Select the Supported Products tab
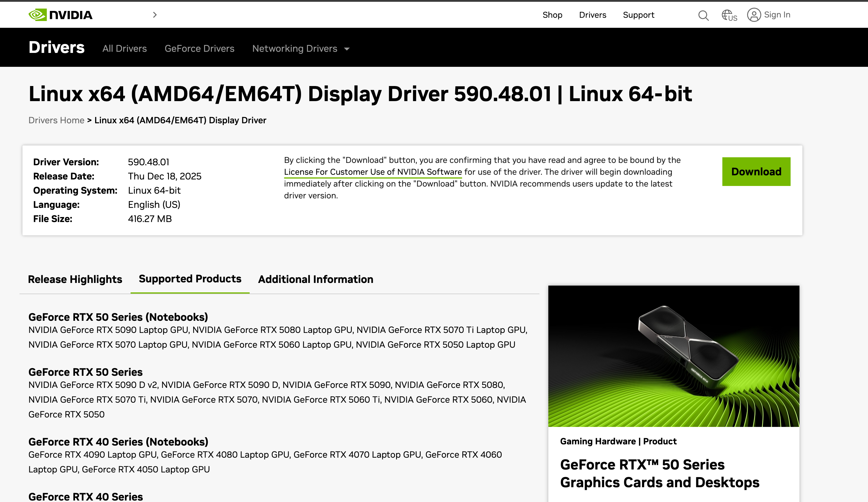The width and height of the screenshot is (868, 502). coord(190,278)
